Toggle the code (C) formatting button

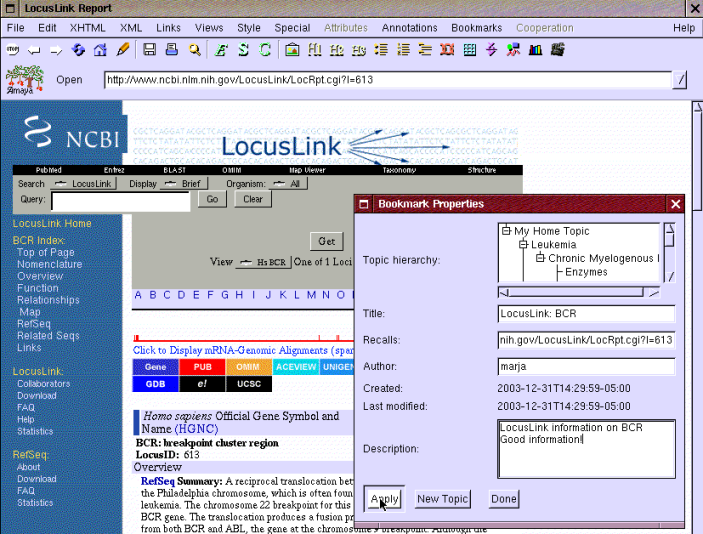265,49
